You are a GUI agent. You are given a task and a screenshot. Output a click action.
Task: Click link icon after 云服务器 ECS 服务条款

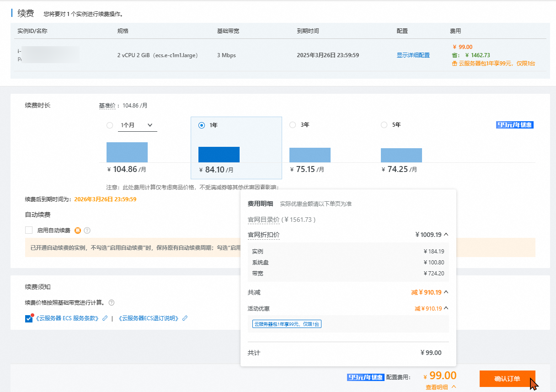(105, 318)
